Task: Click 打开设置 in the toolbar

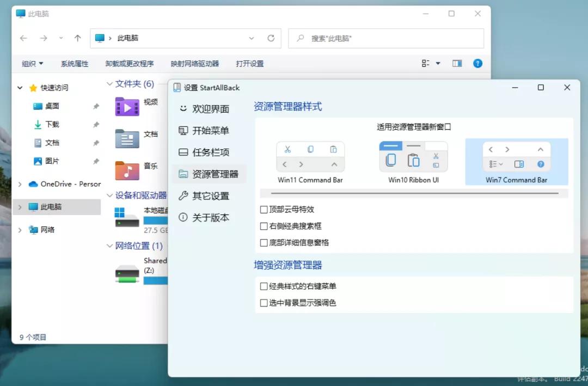Action: pos(250,63)
